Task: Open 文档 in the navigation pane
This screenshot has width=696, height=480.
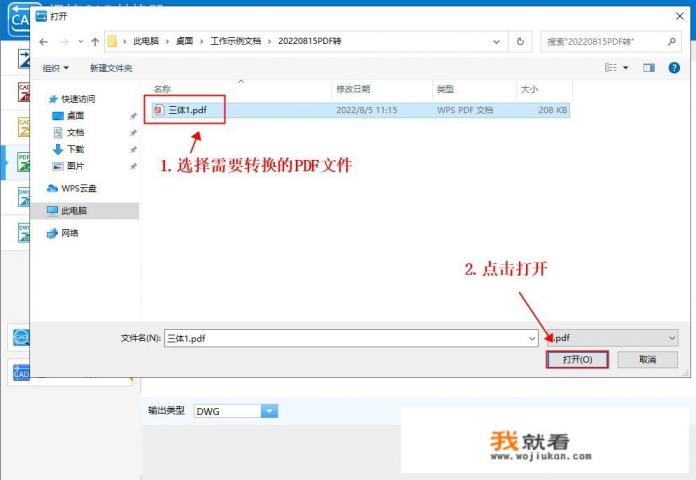Action: [68, 132]
